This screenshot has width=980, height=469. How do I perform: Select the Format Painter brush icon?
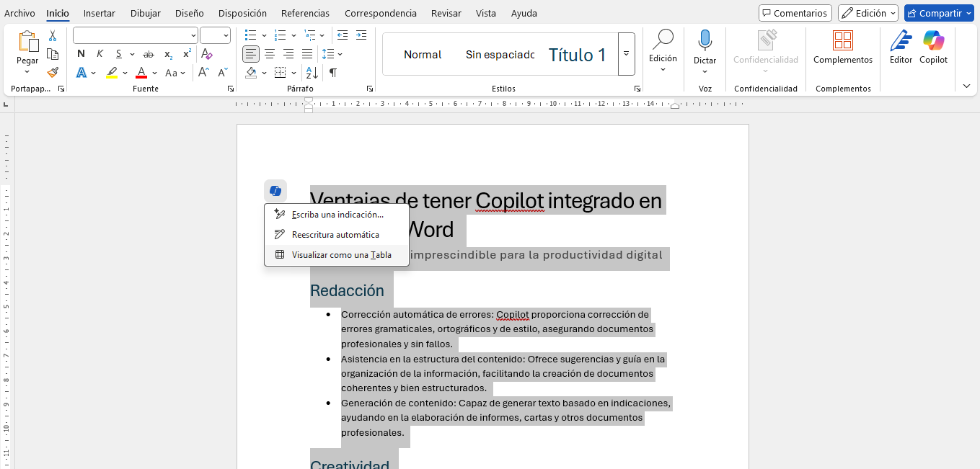[53, 72]
